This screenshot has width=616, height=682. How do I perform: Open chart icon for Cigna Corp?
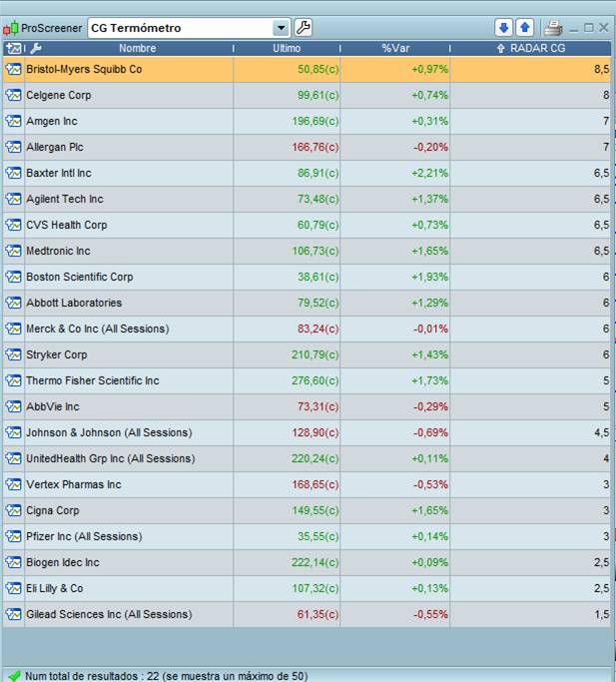14,510
